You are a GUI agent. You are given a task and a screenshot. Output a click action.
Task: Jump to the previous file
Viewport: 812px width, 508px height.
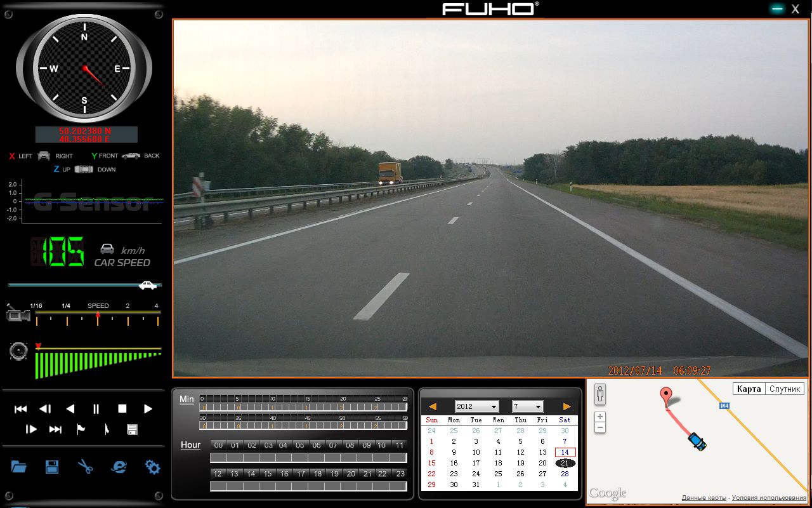[20, 409]
